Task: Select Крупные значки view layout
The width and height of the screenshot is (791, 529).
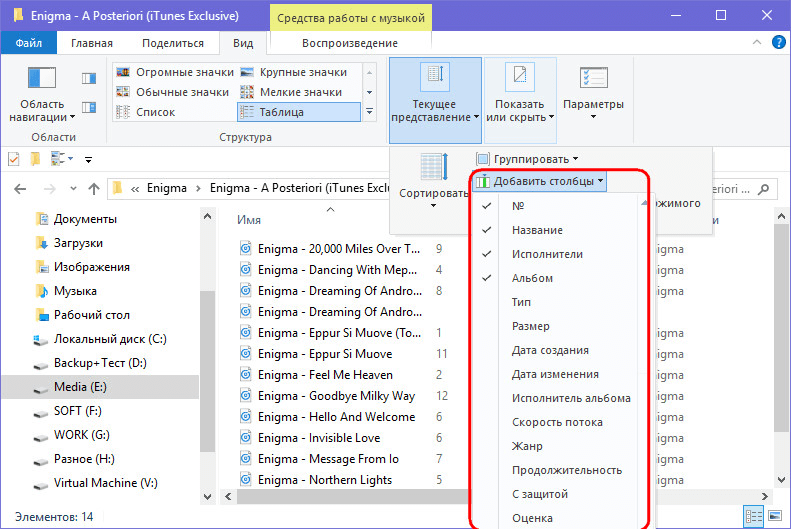Action: tap(294, 72)
